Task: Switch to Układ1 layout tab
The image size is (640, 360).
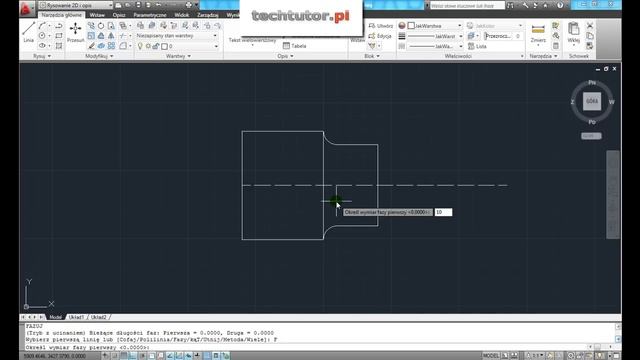Action: coord(76,317)
